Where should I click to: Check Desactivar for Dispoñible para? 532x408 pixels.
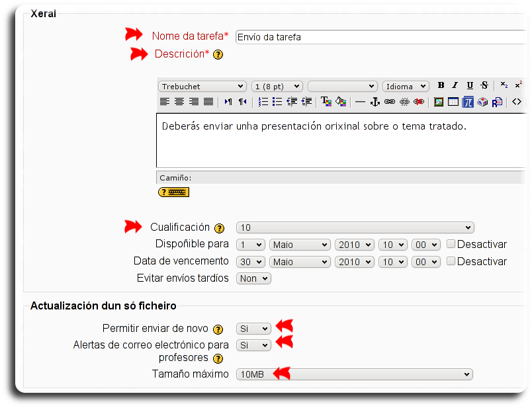451,244
